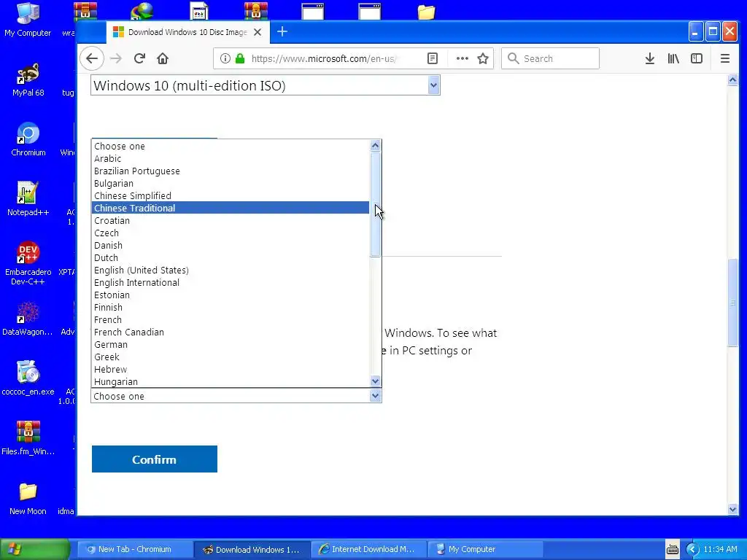Reload the current page
This screenshot has height=560, width=747.
[139, 58]
